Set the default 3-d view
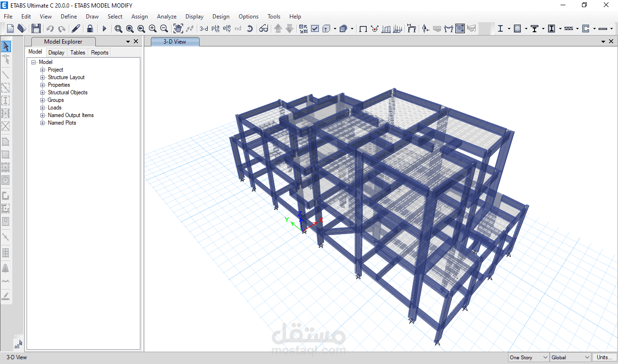Screen dimensions: 618x364 tap(204, 28)
